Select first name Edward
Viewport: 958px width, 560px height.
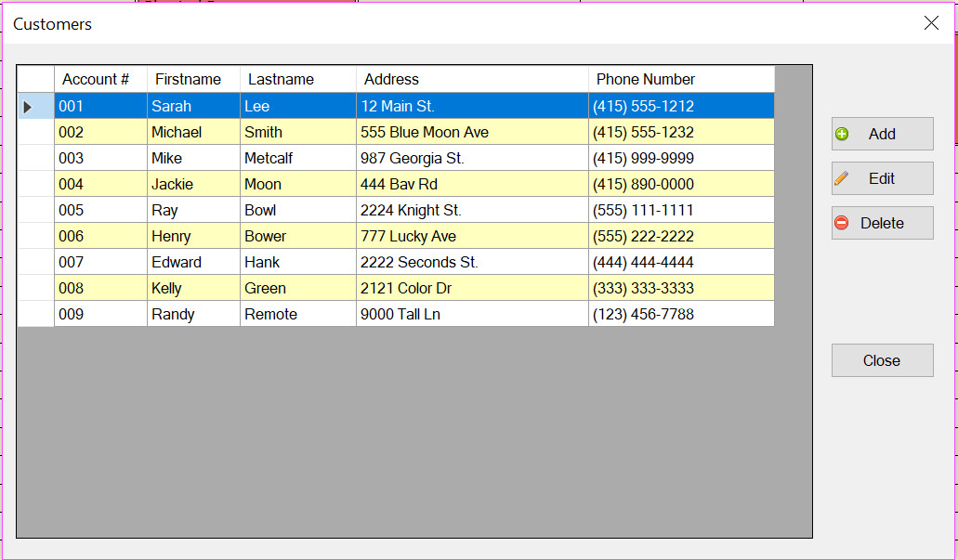(193, 262)
